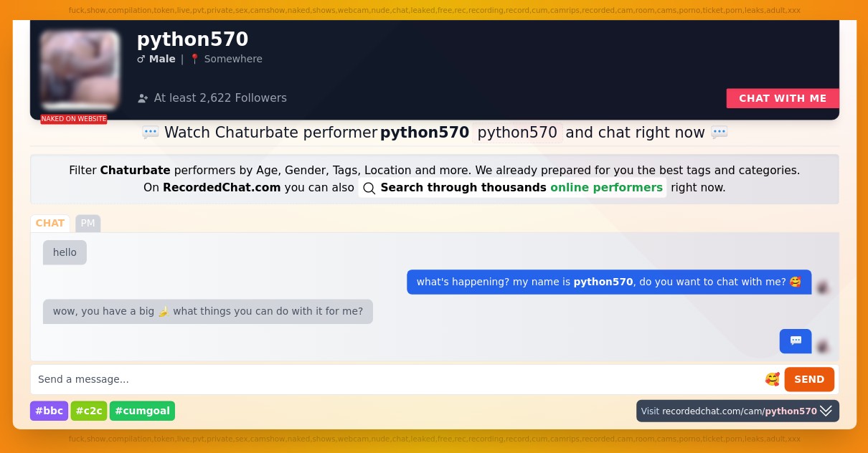Switch to the PM tab
Image resolution: width=868 pixels, height=453 pixels.
(88, 223)
